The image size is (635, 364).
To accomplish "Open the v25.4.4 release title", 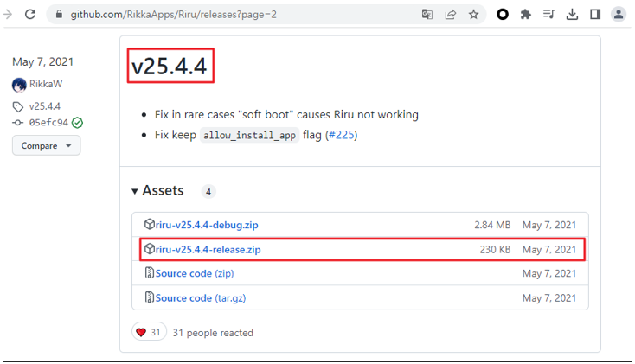I will tap(170, 66).
